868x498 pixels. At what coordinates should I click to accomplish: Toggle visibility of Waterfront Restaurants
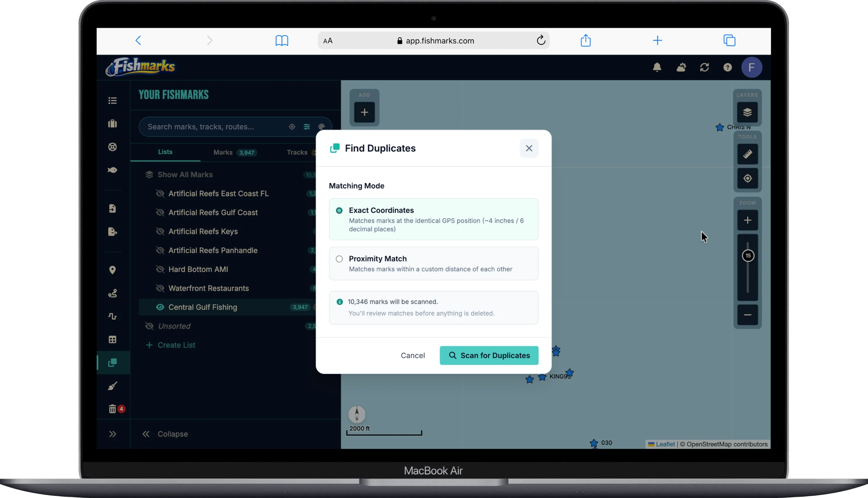click(x=160, y=288)
